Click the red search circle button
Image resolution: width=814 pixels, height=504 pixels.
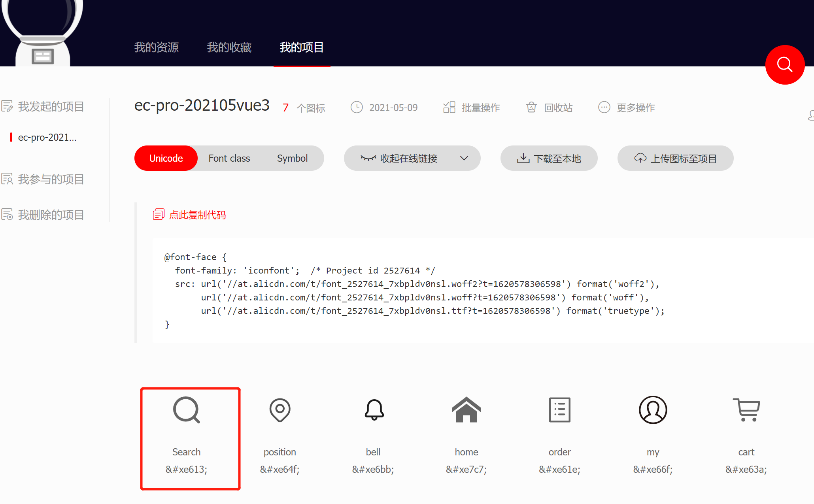point(784,64)
